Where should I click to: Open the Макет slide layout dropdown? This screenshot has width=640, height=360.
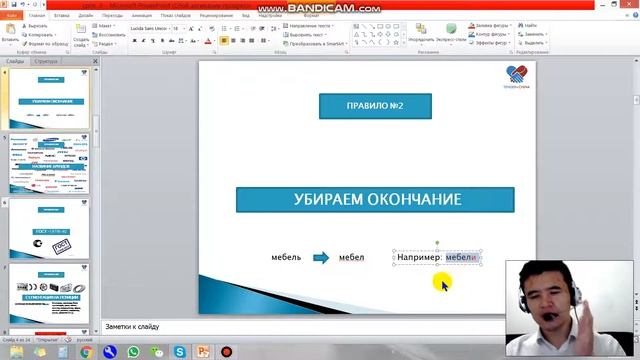(104, 26)
